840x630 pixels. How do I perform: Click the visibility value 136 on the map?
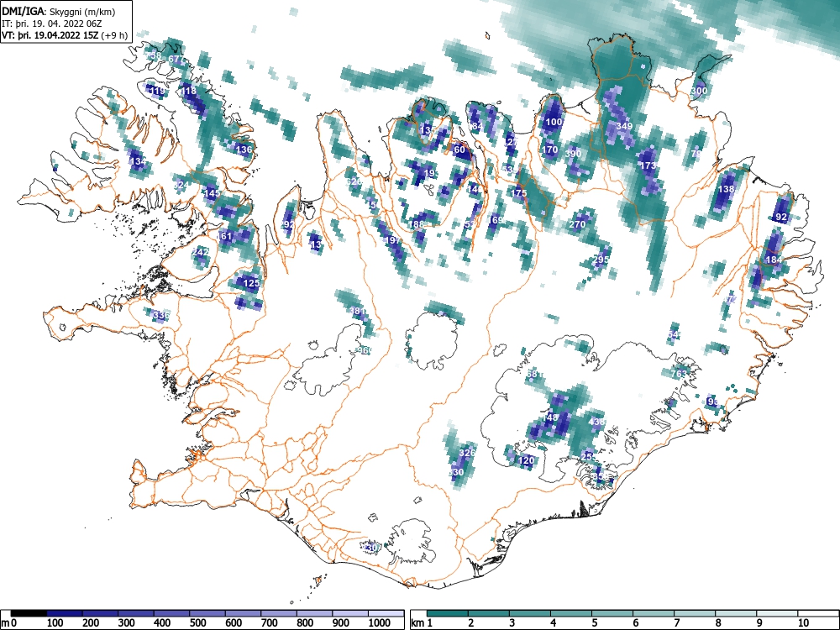(x=244, y=150)
